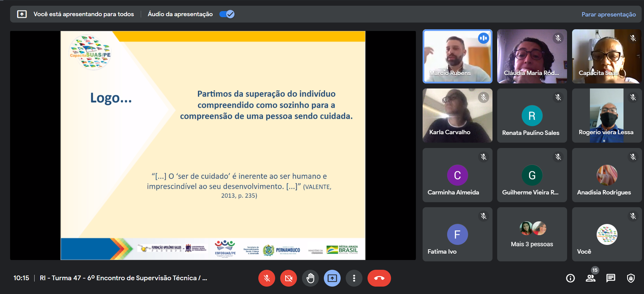Show the participants list
The width and height of the screenshot is (644, 294).
point(590,278)
